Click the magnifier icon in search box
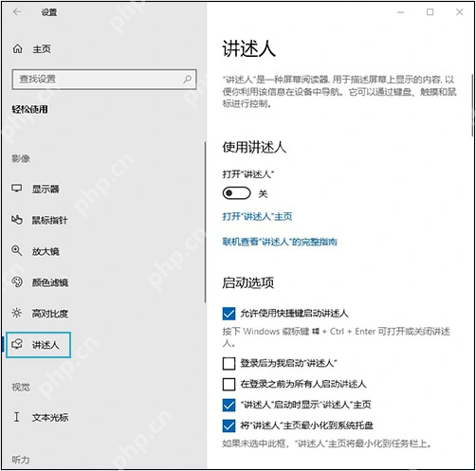The height and width of the screenshot is (471, 476). (187, 79)
